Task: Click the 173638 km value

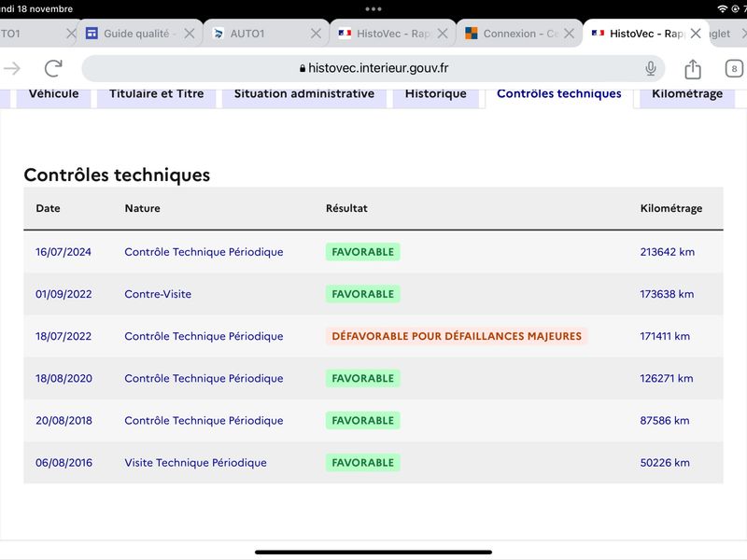Action: (667, 294)
